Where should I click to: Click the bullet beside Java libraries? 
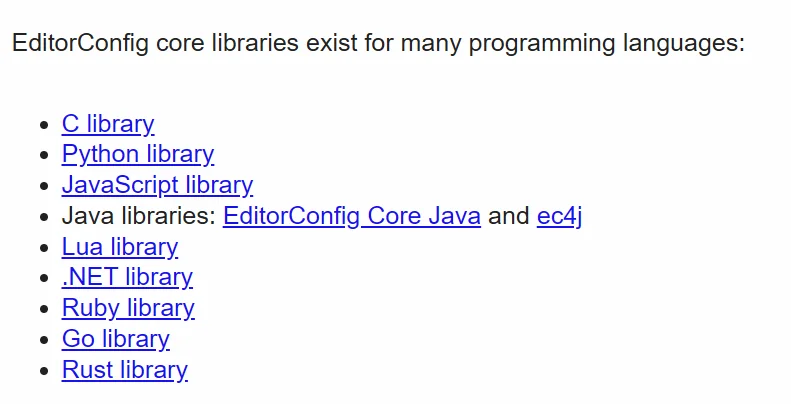44,217
